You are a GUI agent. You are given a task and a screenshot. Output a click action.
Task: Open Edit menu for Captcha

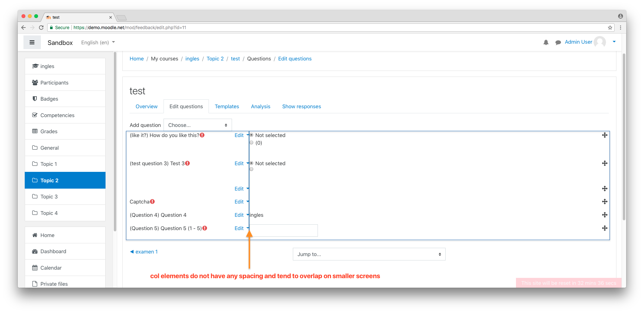pyautogui.click(x=241, y=202)
